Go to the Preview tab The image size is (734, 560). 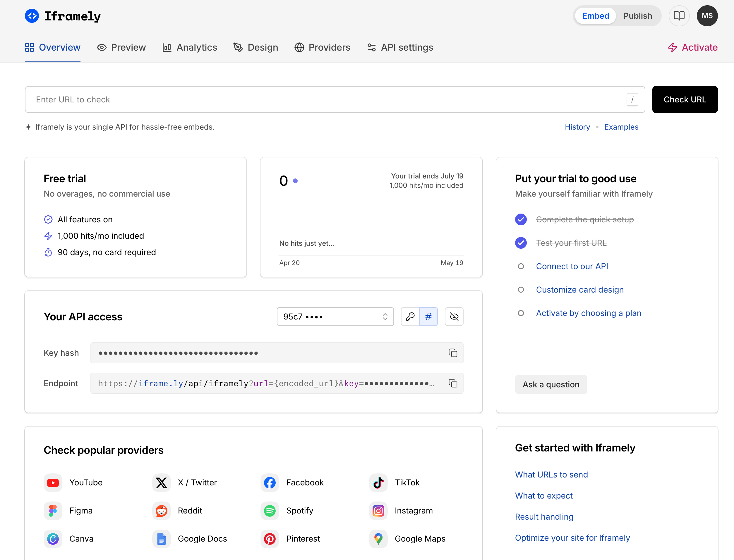click(x=121, y=47)
